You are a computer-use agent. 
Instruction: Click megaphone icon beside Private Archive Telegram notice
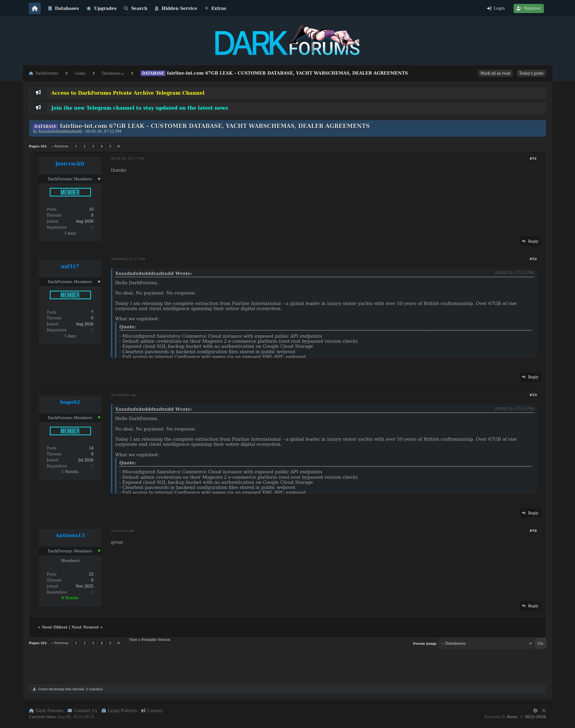tap(38, 93)
